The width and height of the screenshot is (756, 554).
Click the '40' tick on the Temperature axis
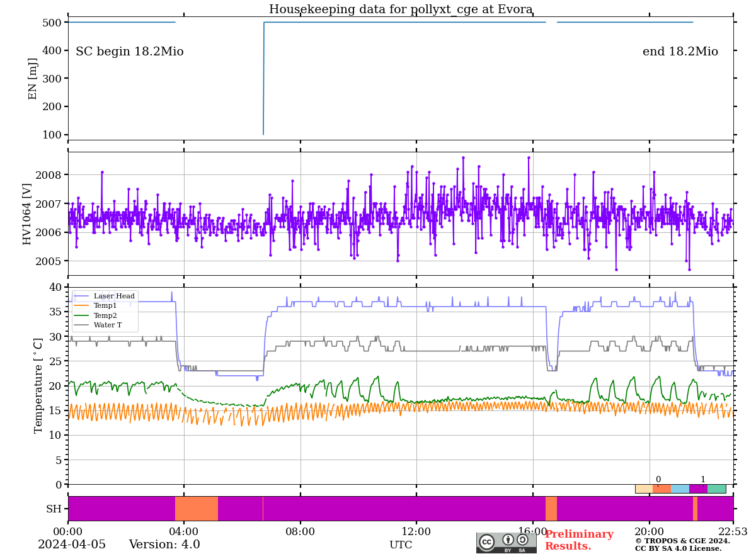click(x=55, y=288)
